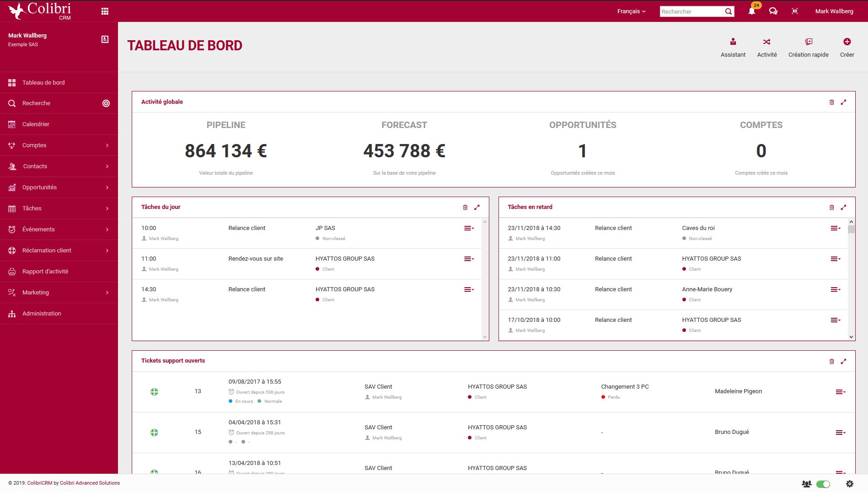The image size is (868, 492).
Task: Click the users group icon in footer
Action: pyautogui.click(x=807, y=484)
